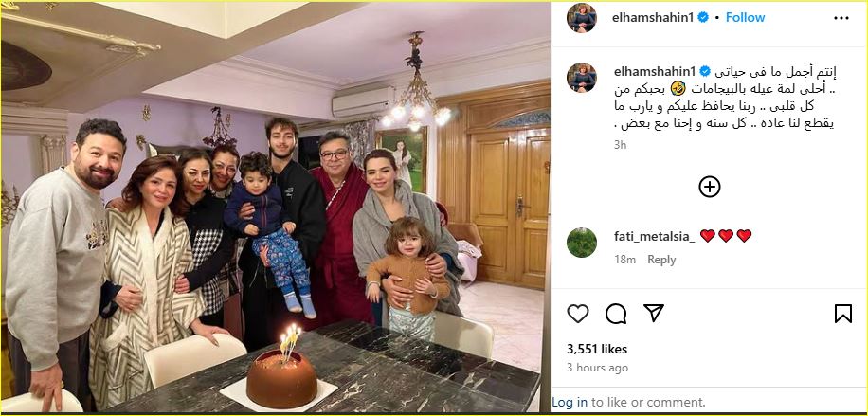
Task: View the 3,551 likes list
Action: 597,349
